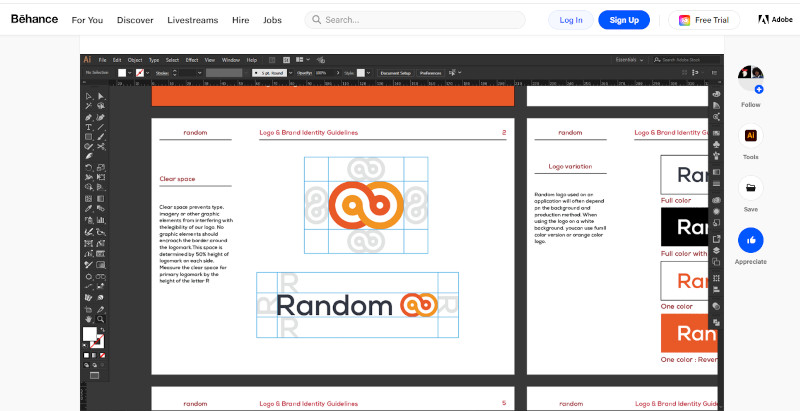The height and width of the screenshot is (411, 800).
Task: Click the control bar fill swatch
Action: (x=122, y=73)
